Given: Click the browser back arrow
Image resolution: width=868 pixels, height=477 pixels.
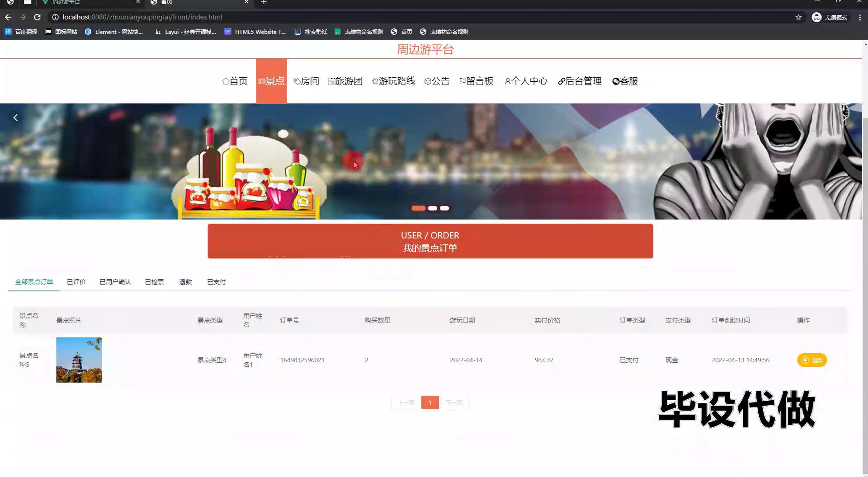Looking at the screenshot, I should tap(8, 17).
